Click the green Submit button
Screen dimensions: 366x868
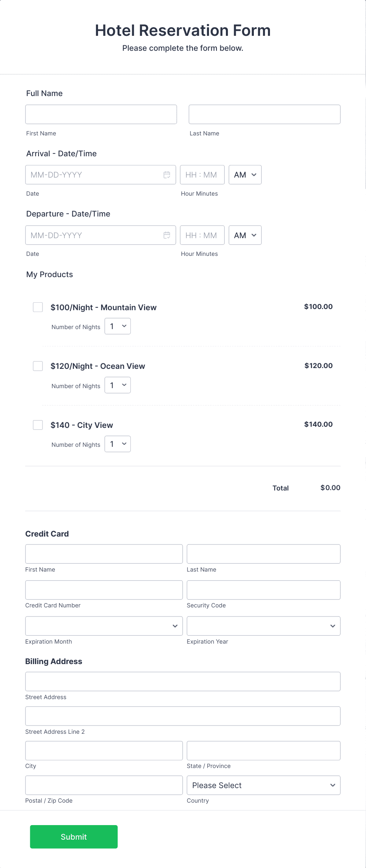74,837
